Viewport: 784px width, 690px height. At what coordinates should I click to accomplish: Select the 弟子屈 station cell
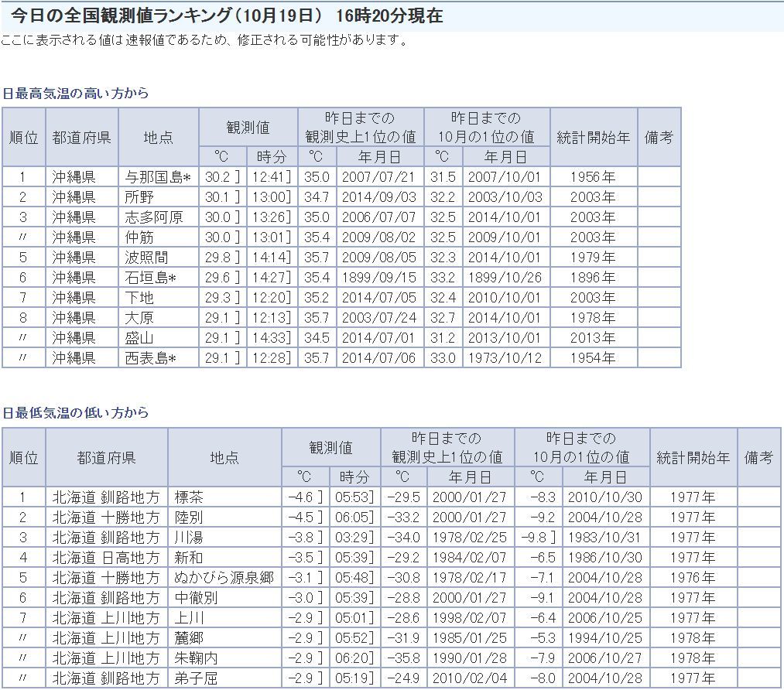click(224, 678)
